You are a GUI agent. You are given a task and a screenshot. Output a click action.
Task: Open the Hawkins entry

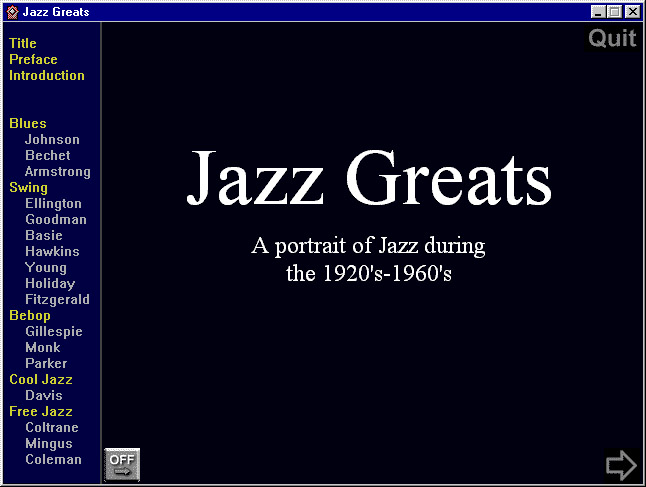(x=52, y=251)
